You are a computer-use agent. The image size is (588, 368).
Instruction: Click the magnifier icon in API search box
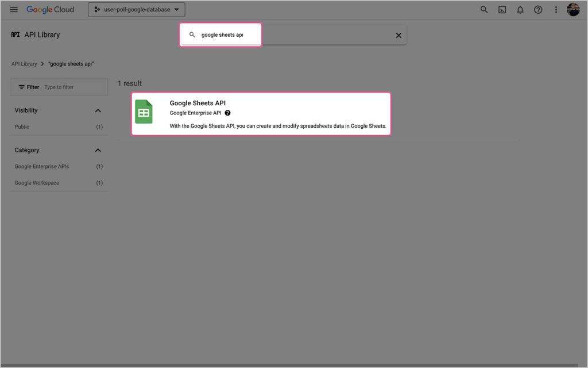point(192,35)
